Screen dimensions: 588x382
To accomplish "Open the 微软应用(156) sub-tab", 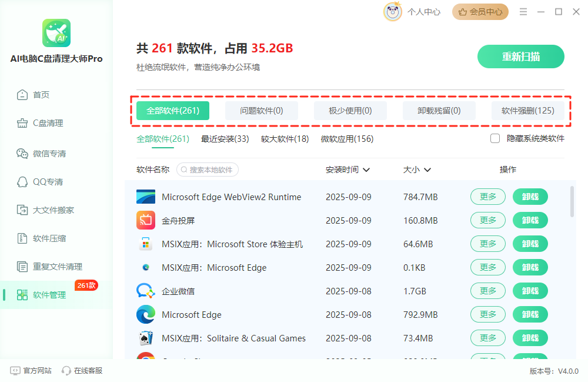I will coord(348,139).
